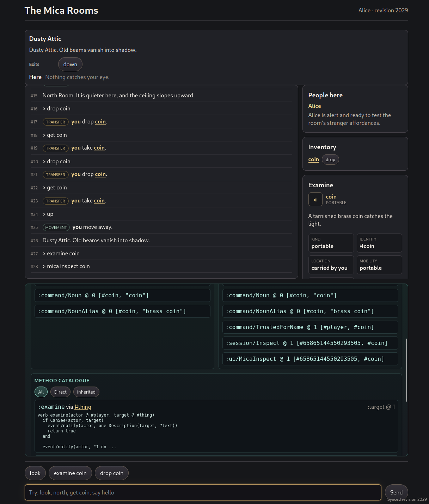
Task: Select log line #16 '> drop coin'
Action: click(x=56, y=109)
